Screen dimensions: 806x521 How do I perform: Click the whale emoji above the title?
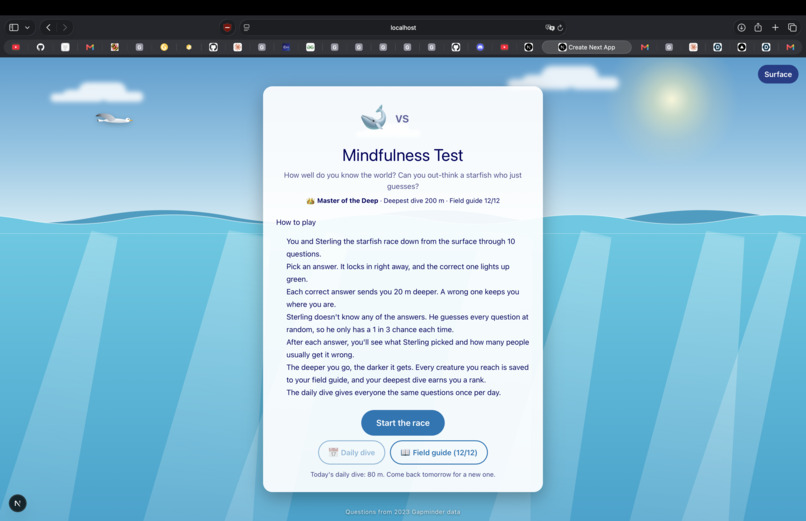coord(374,118)
